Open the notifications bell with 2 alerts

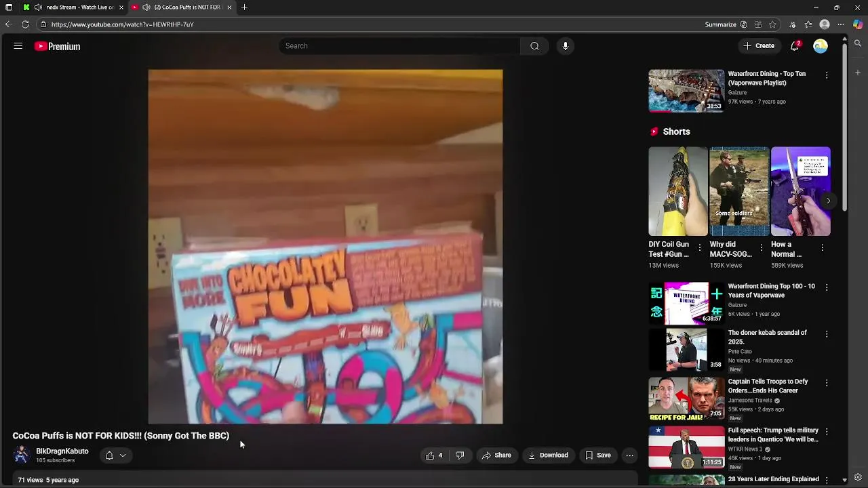tap(795, 46)
